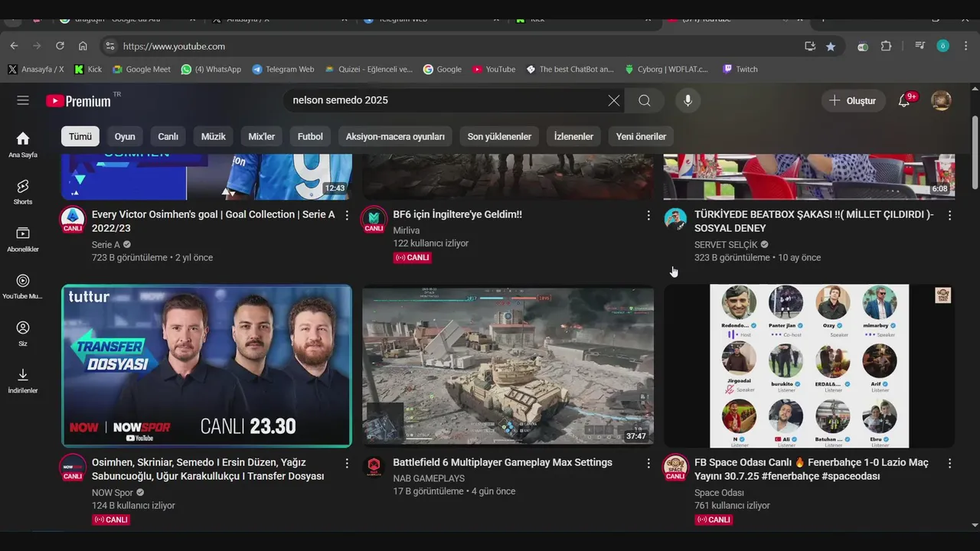Select the Canlı filter chip
Image resolution: width=980 pixels, height=551 pixels.
click(168, 136)
